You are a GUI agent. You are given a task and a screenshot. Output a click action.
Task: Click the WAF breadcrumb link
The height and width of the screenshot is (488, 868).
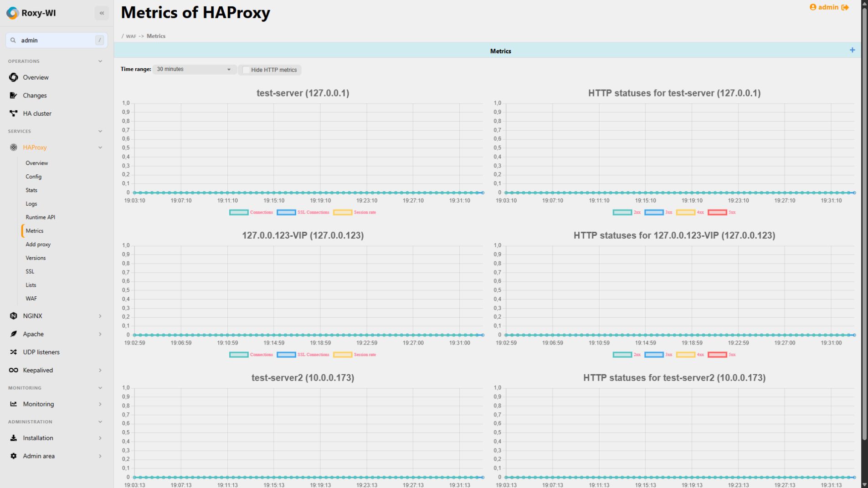pyautogui.click(x=131, y=36)
